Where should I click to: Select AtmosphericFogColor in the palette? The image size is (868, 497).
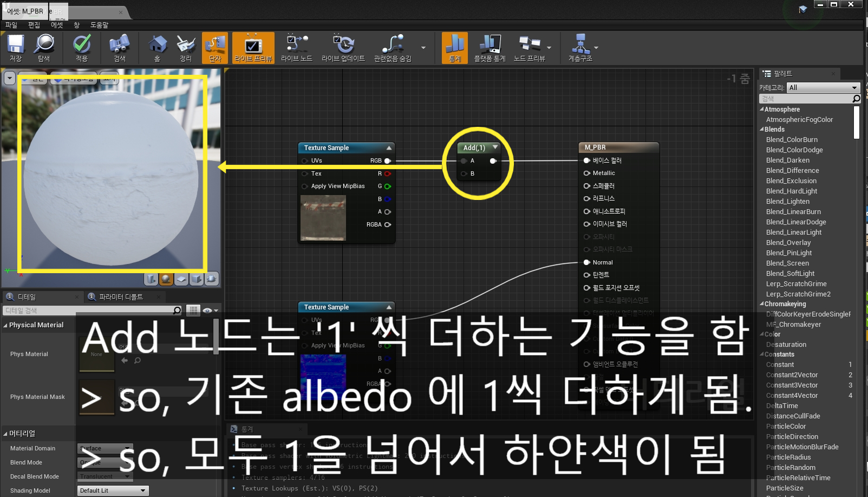[x=799, y=120]
